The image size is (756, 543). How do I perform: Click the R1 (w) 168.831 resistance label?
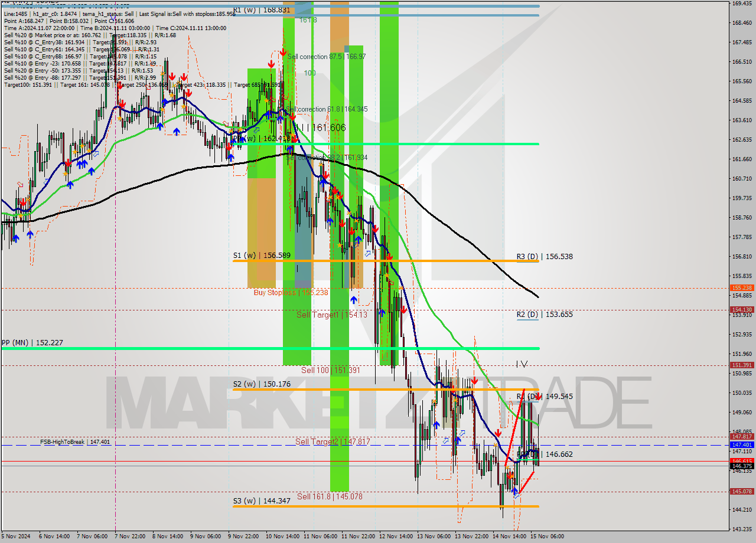[262, 10]
